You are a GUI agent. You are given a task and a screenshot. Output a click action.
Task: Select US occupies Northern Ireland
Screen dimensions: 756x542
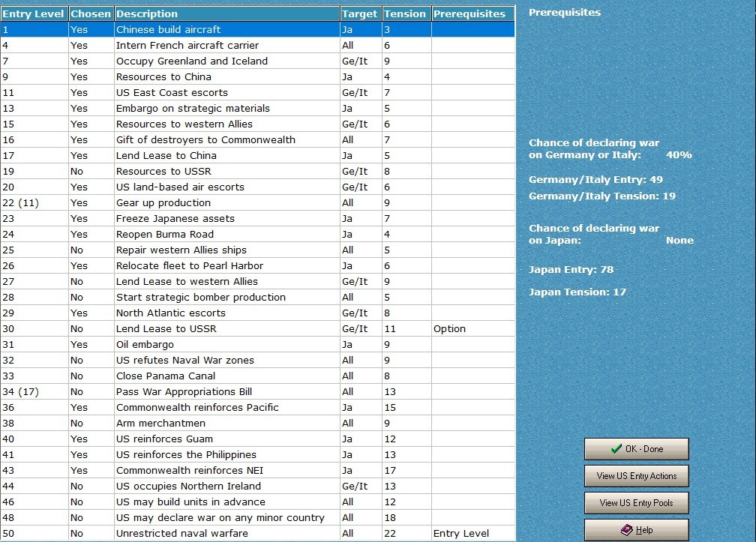[257, 486]
